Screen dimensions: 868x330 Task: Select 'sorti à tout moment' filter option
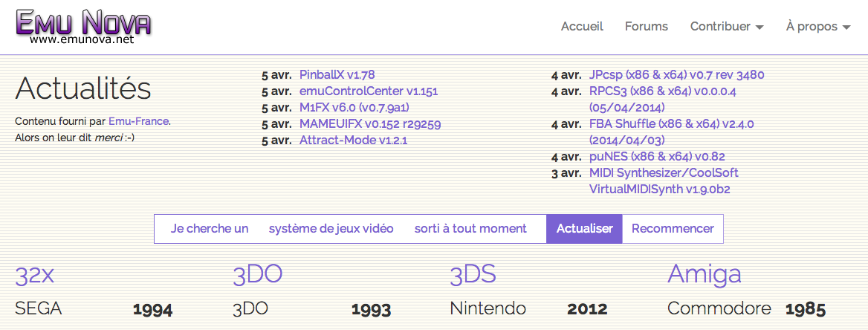tap(470, 229)
